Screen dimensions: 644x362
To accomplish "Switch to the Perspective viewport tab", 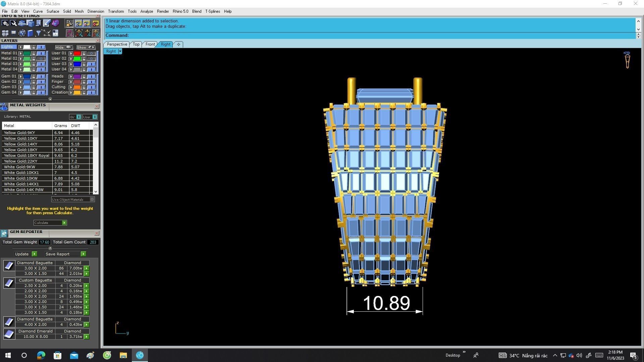I will (x=117, y=44).
